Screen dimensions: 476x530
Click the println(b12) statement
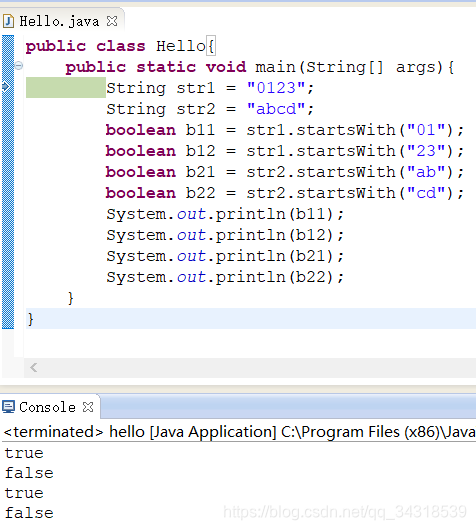pos(225,235)
